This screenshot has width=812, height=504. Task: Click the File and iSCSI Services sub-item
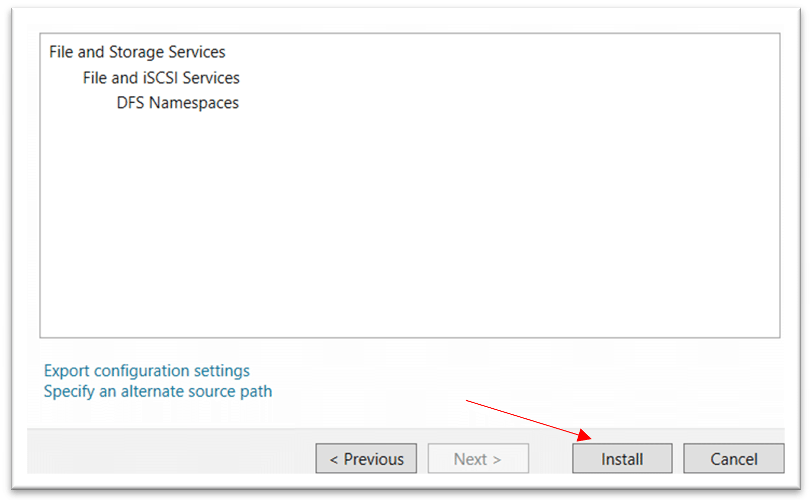(x=161, y=78)
